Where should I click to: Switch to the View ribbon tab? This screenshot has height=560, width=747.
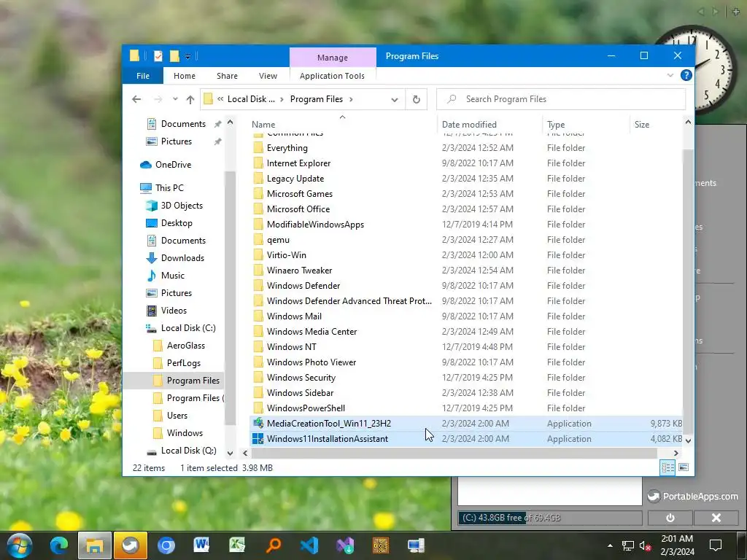pos(268,76)
